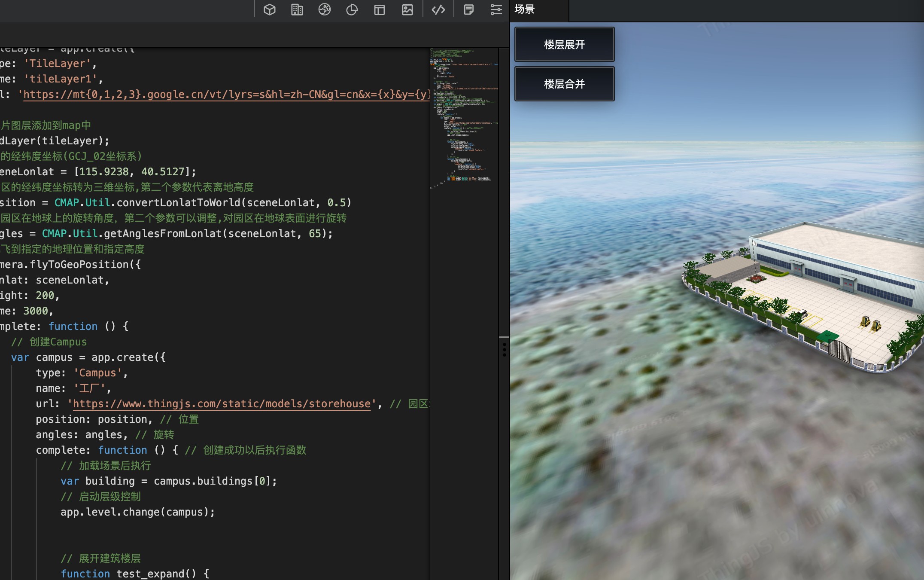Click the line 'var building = campus.buildings[0];'

coord(169,481)
